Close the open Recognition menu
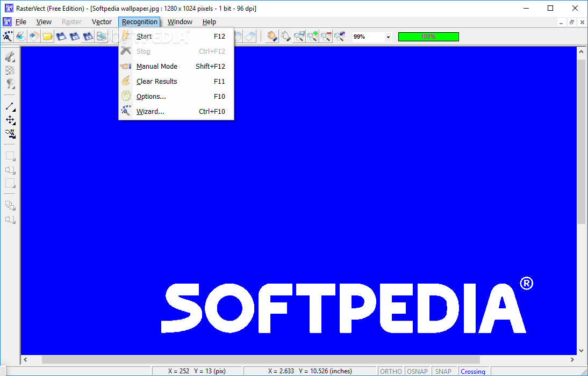This screenshot has height=376, width=588. tap(140, 21)
